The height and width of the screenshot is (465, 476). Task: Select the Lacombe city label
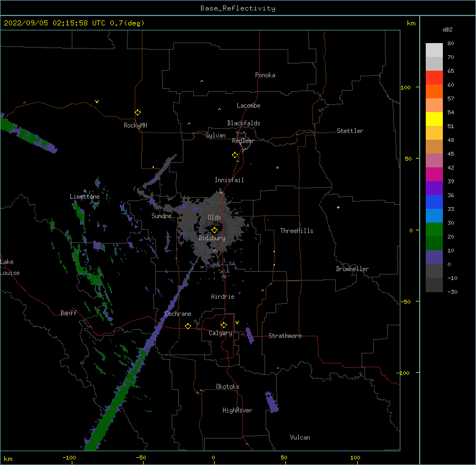248,105
